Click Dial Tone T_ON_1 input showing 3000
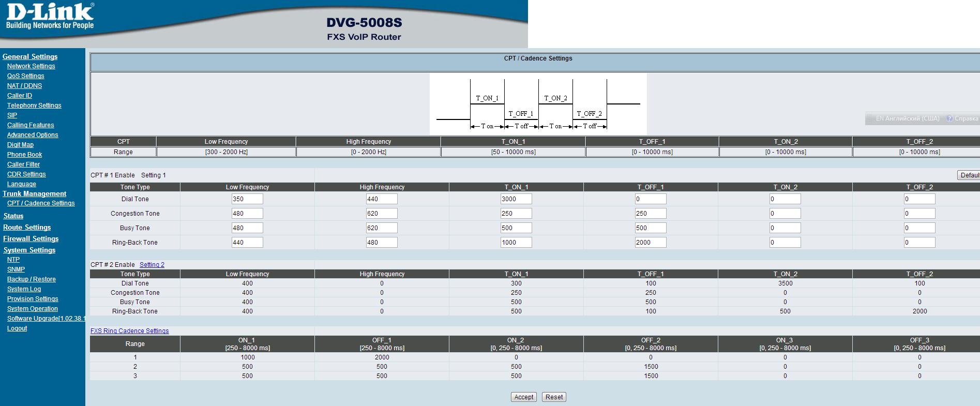980x406 pixels. pyautogui.click(x=516, y=199)
